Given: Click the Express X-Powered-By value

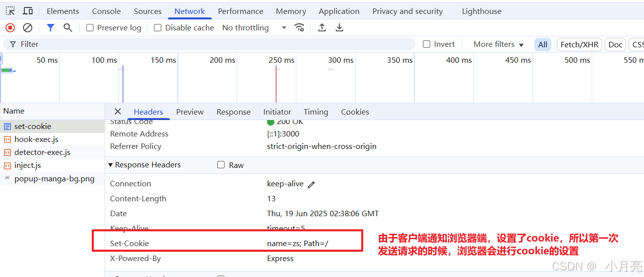Looking at the screenshot, I should click(x=280, y=259).
